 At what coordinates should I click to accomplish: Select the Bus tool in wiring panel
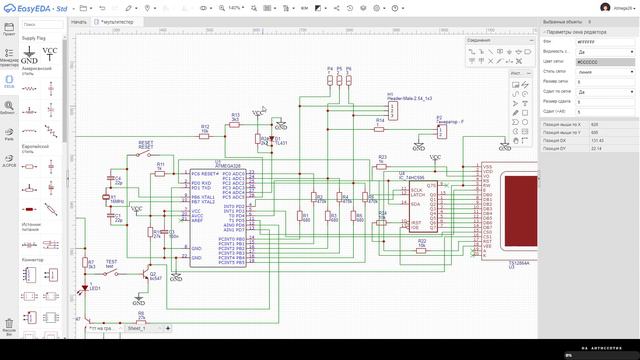point(481,52)
